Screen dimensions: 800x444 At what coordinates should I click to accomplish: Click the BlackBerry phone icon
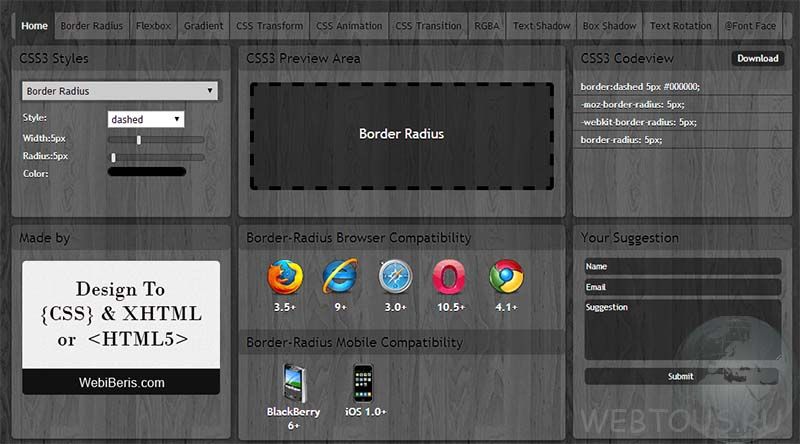pos(294,383)
